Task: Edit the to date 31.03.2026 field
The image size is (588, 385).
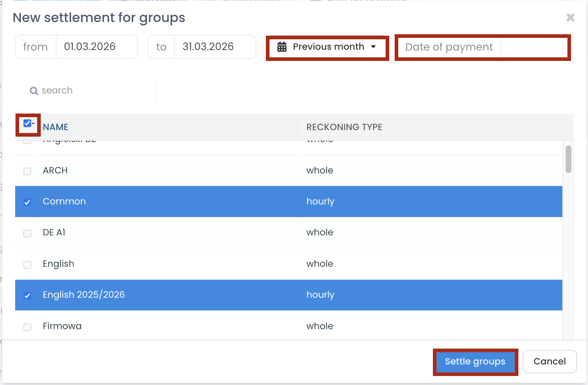Action: pyautogui.click(x=214, y=47)
